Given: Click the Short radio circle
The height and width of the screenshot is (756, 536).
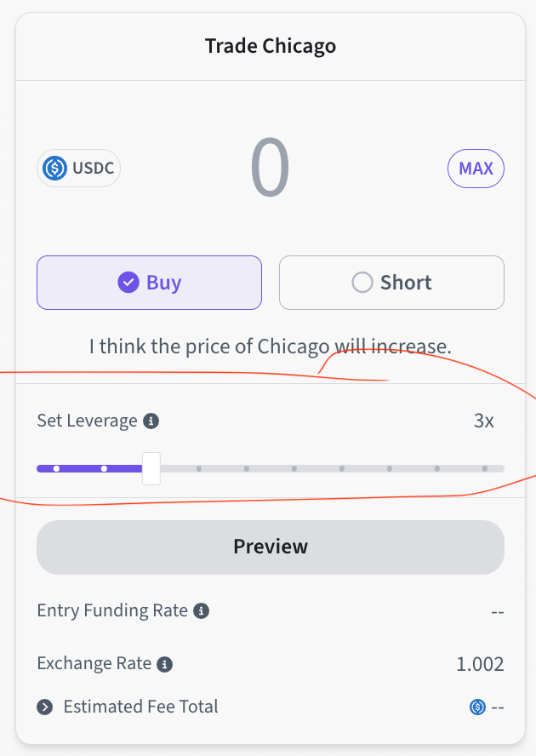Looking at the screenshot, I should click(362, 283).
